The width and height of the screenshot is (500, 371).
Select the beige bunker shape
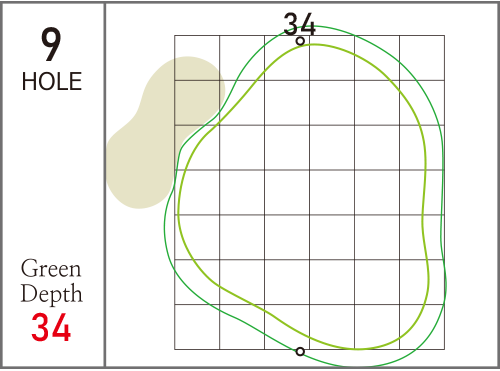coord(166,132)
